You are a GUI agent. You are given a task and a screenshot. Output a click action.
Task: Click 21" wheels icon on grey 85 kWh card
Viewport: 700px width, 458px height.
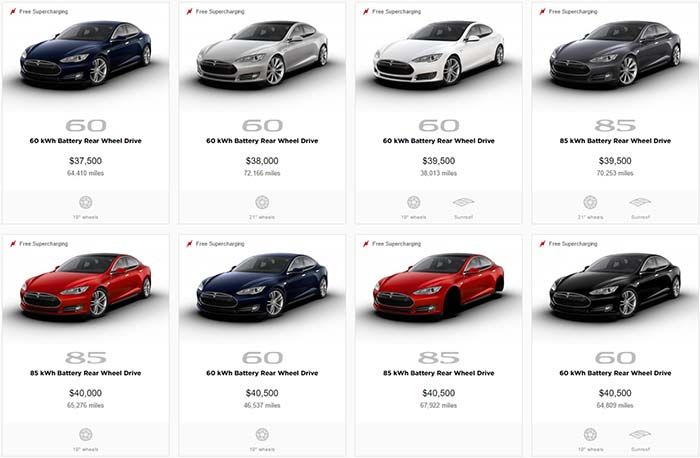[x=590, y=202]
